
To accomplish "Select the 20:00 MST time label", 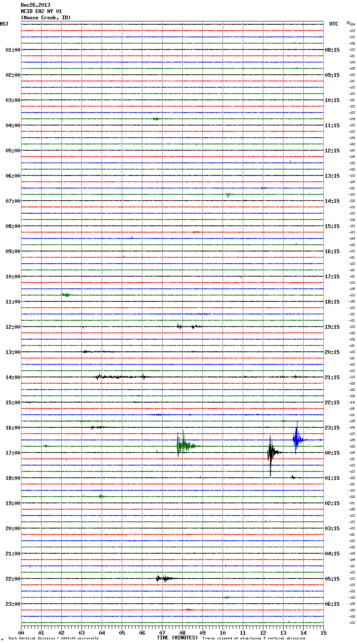I will [13, 529].
